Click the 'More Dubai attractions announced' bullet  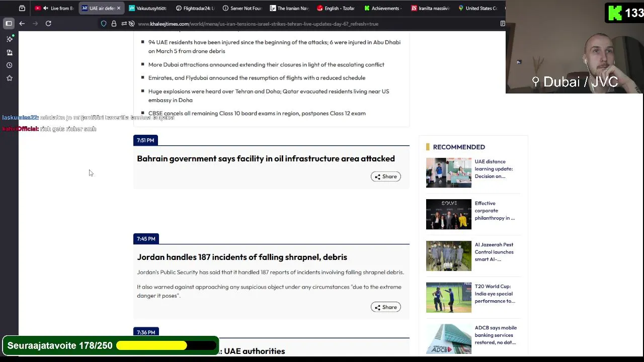(266, 65)
